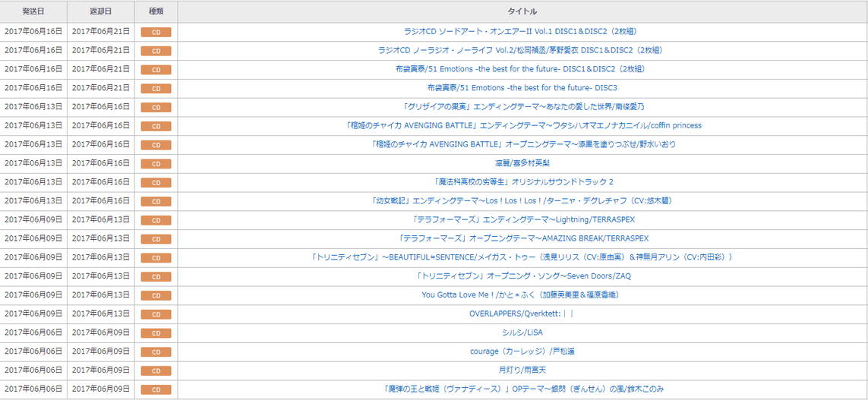Image resolution: width=868 pixels, height=400 pixels.
Task: Click the 種類 column header
Action: pos(156,11)
